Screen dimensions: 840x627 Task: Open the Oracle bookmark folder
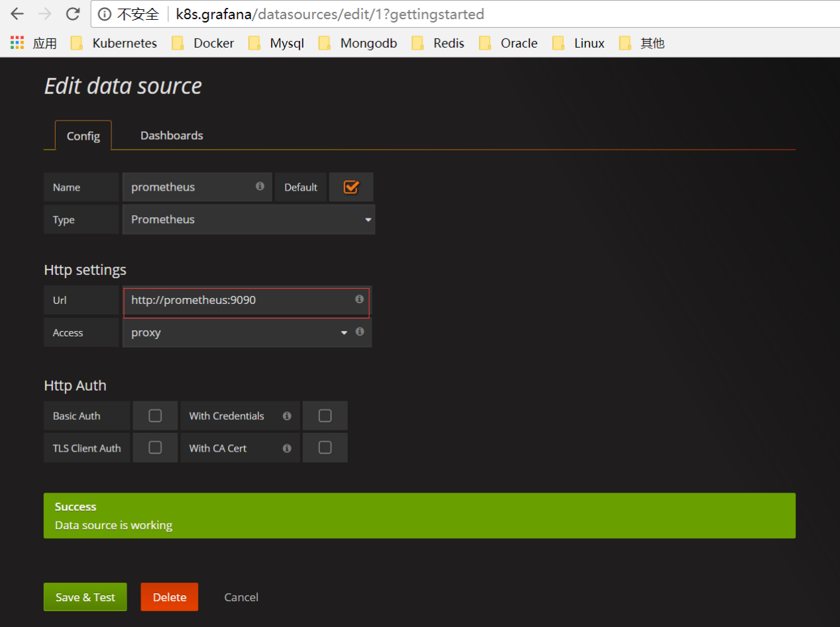508,43
